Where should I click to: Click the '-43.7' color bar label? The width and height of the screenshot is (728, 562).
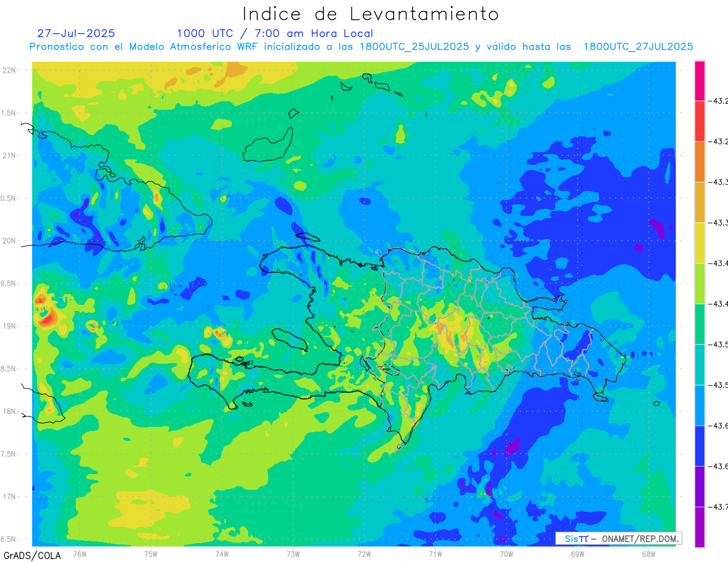pyautogui.click(x=719, y=507)
